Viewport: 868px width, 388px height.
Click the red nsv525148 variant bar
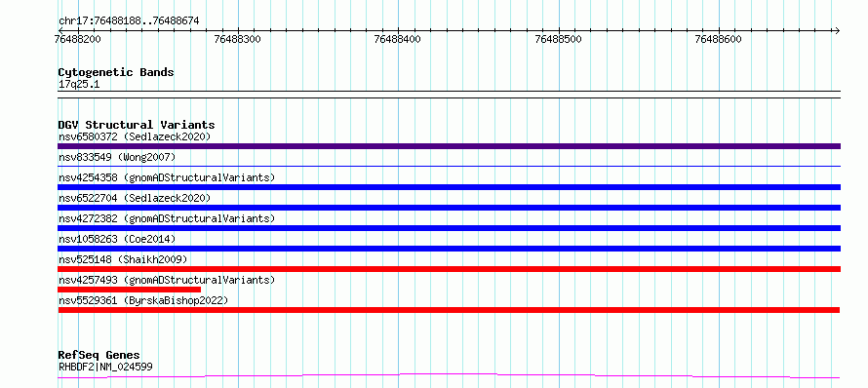(x=449, y=269)
